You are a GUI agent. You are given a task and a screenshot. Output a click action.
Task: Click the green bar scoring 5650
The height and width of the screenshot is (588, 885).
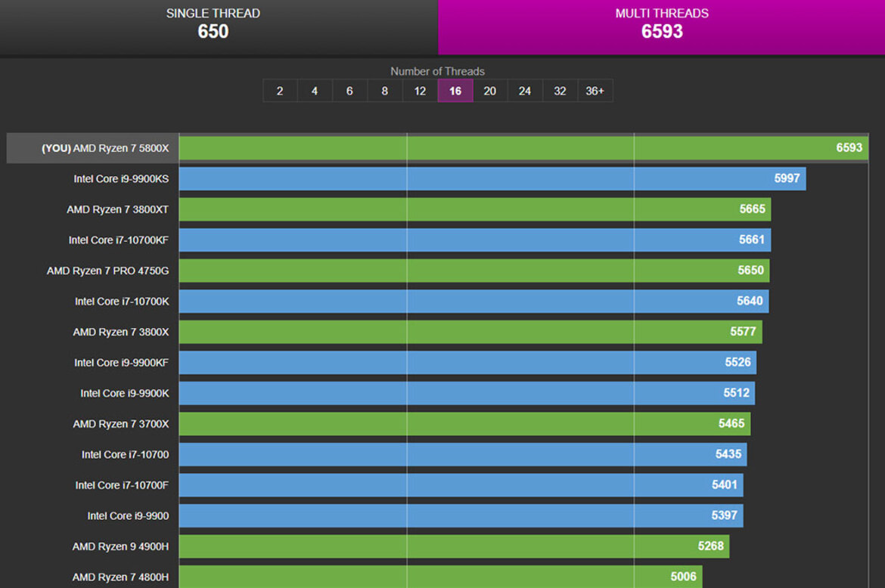474,271
